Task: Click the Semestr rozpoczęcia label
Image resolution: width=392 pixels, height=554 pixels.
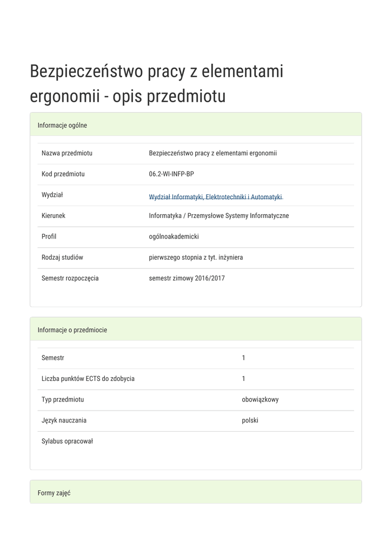Action: (x=70, y=279)
